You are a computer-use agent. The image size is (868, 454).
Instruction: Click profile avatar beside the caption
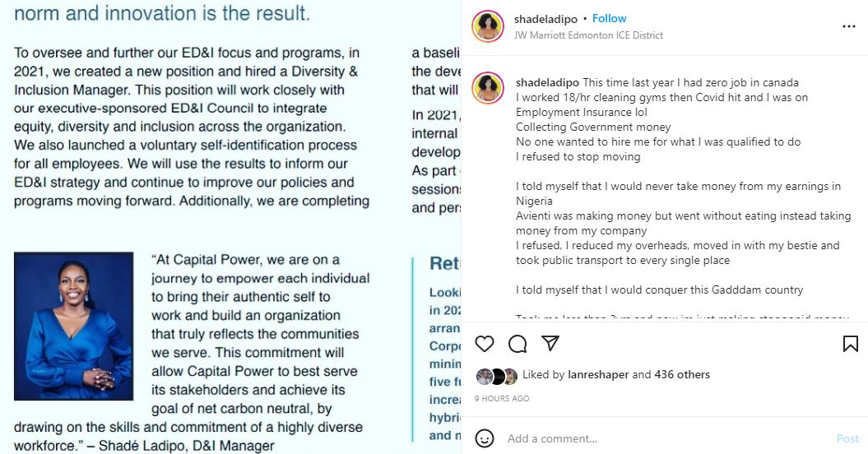(488, 88)
